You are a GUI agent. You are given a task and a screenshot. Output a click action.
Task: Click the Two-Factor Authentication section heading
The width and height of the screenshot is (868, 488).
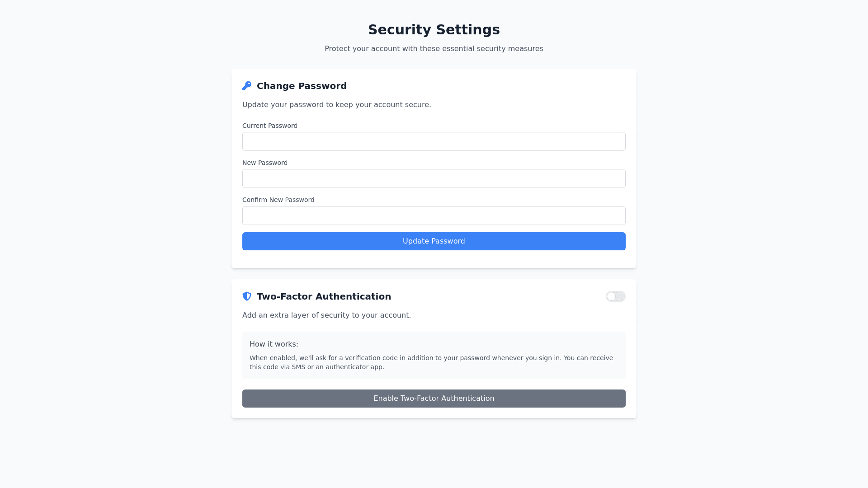(x=324, y=296)
